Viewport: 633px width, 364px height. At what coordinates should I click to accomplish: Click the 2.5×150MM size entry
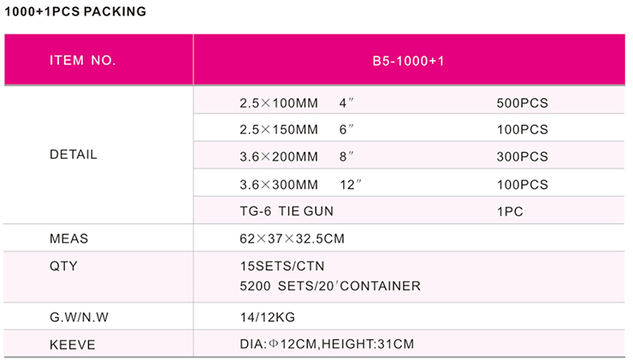click(278, 130)
